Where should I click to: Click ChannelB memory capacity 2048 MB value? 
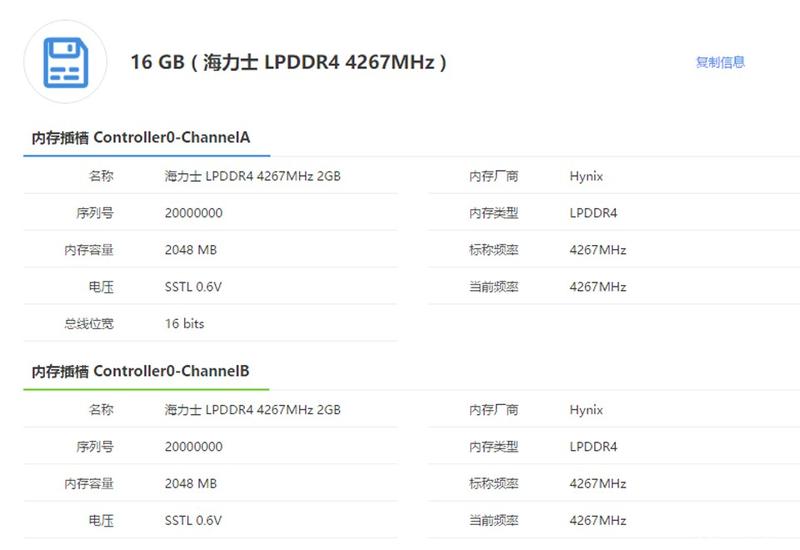[x=191, y=483]
